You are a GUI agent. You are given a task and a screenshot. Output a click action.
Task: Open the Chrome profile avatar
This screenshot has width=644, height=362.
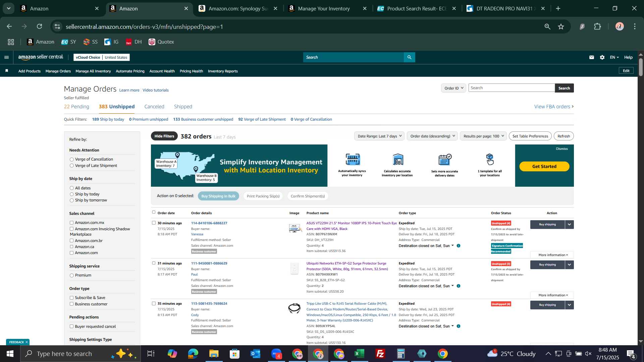pyautogui.click(x=620, y=26)
